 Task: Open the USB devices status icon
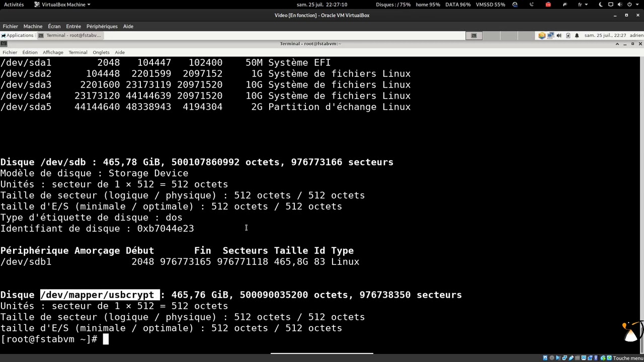(571, 358)
